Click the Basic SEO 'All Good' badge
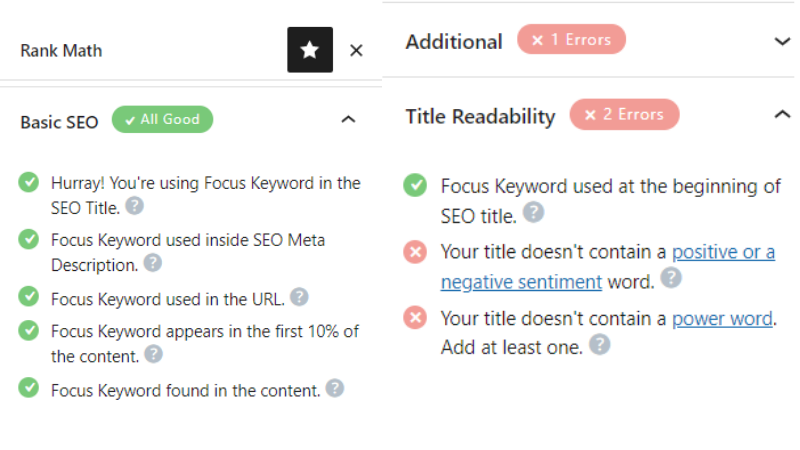 [162, 120]
